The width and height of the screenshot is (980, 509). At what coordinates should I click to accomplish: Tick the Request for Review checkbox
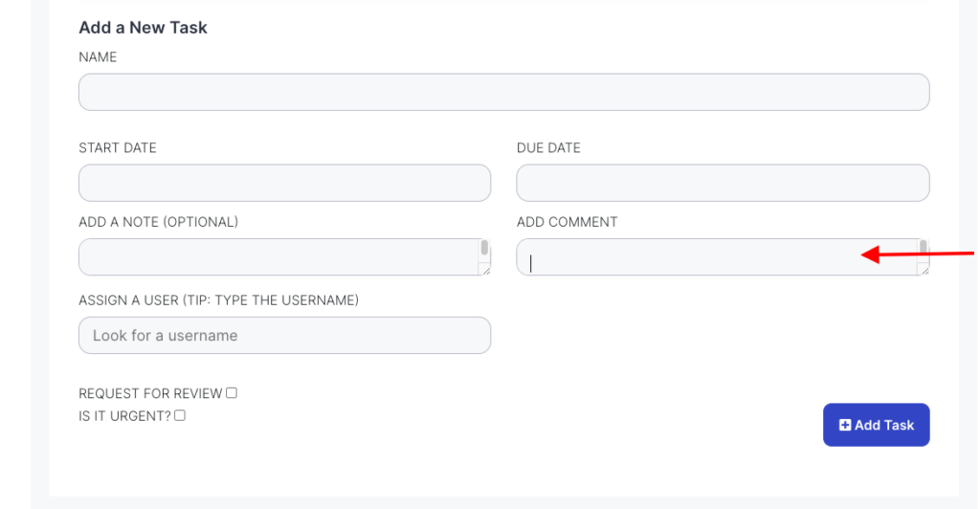pyautogui.click(x=232, y=393)
